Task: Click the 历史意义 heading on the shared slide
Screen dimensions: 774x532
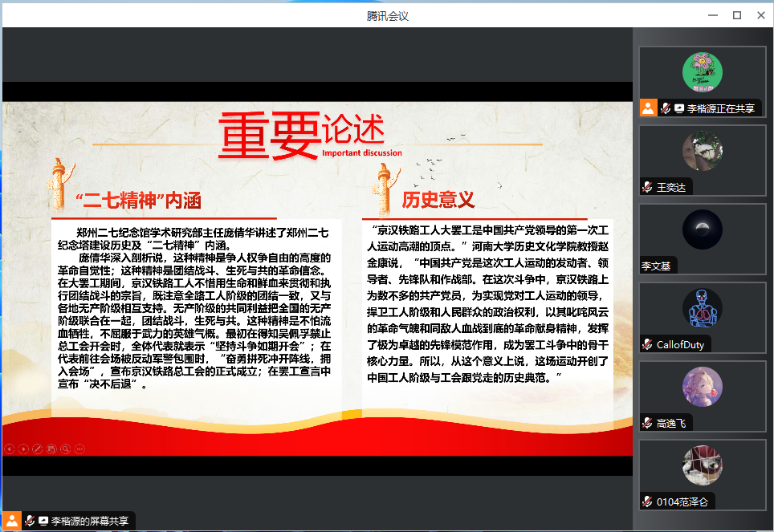Action: 438,199
